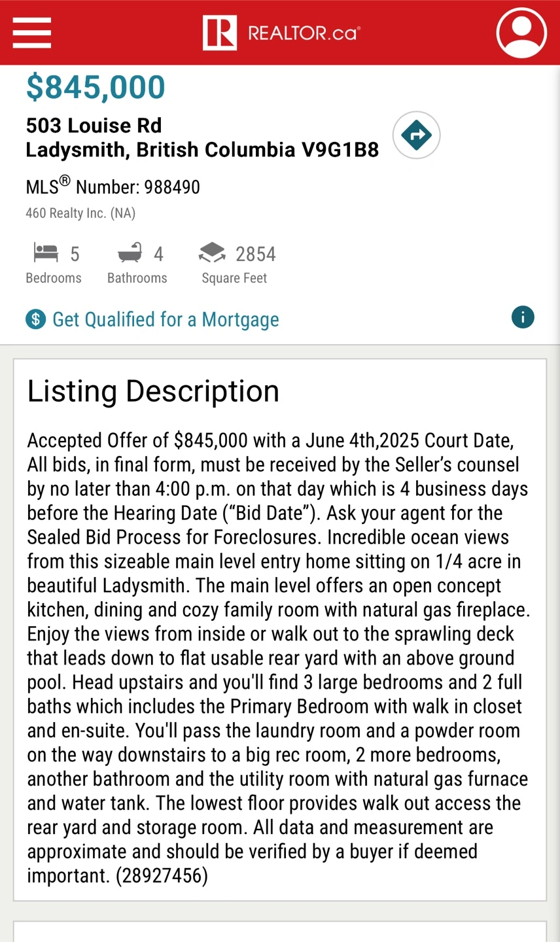
Task: Click the Listing Description heading
Action: [153, 391]
